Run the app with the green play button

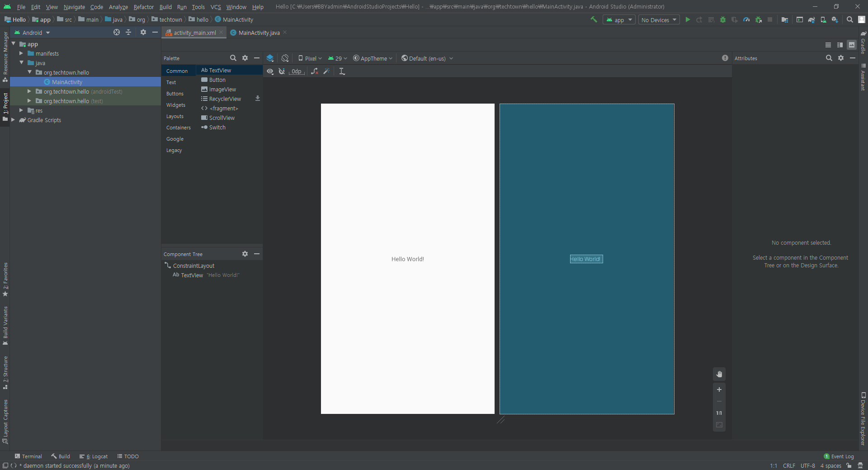pos(688,19)
